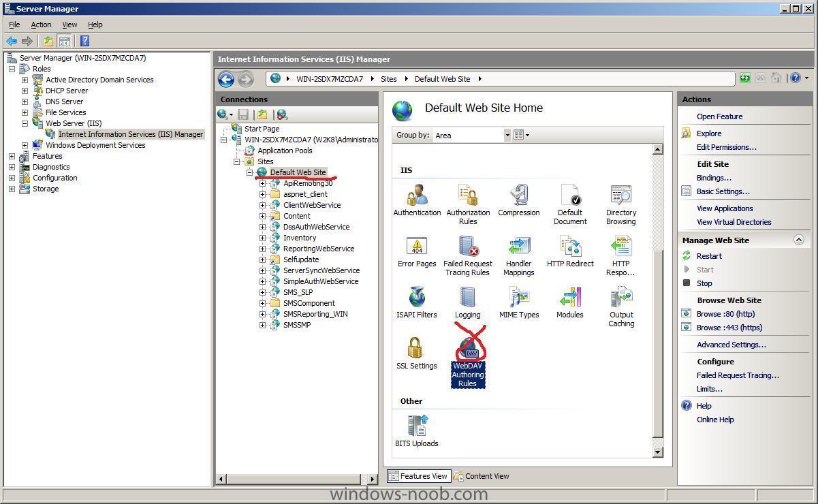Open the File menu
This screenshot has width=818, height=504.
[x=14, y=25]
